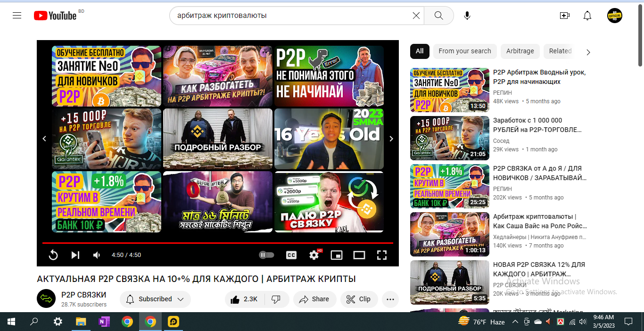The image size is (644, 331).
Task: Open P2P СВЯЗКИ channel name link
Action: point(84,295)
